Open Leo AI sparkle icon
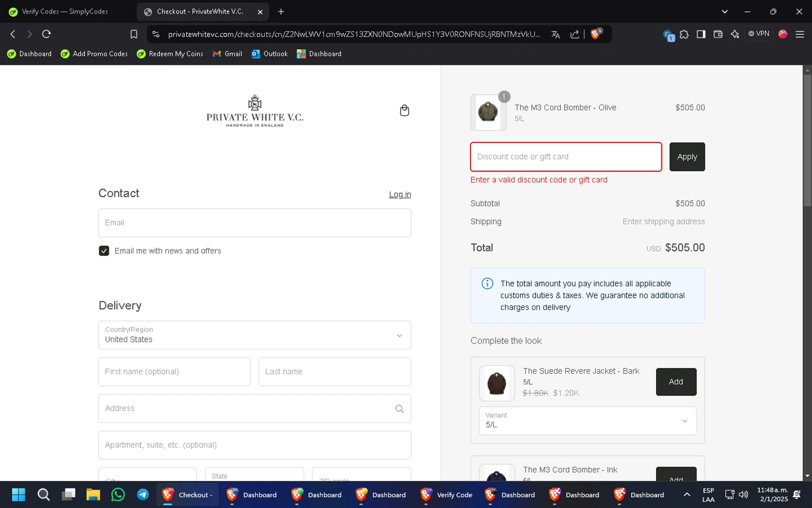812x508 pixels. (735, 34)
